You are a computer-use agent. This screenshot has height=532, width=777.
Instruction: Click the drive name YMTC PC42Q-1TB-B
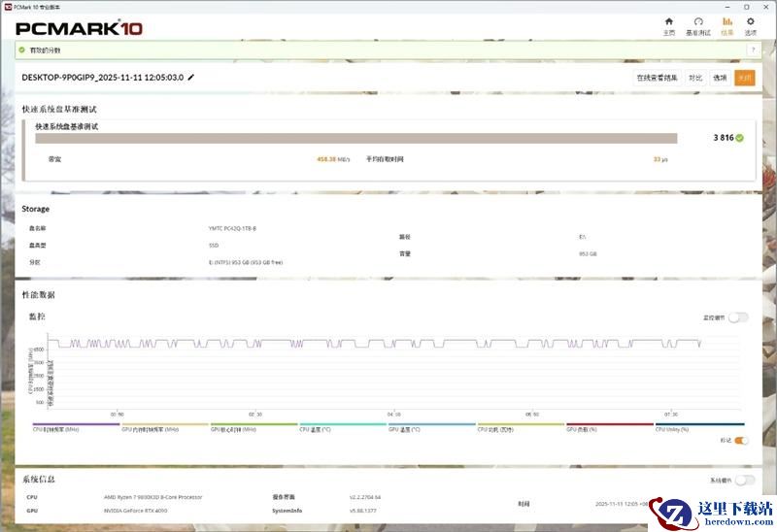tap(232, 228)
